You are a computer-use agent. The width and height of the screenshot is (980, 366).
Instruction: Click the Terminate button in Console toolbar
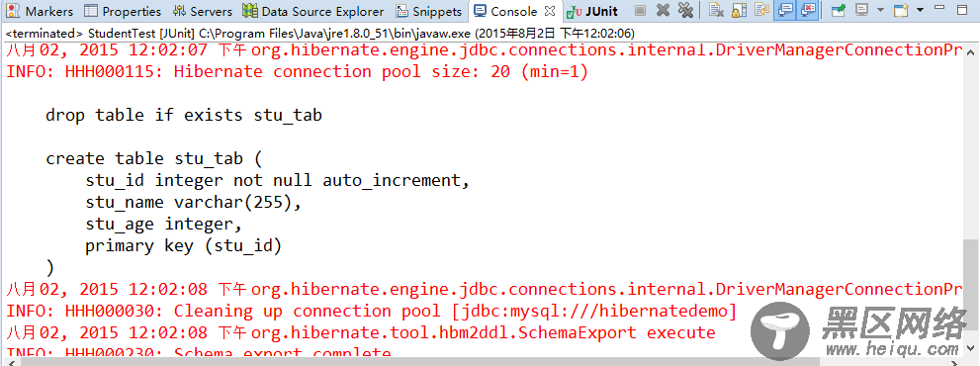pyautogui.click(x=640, y=11)
